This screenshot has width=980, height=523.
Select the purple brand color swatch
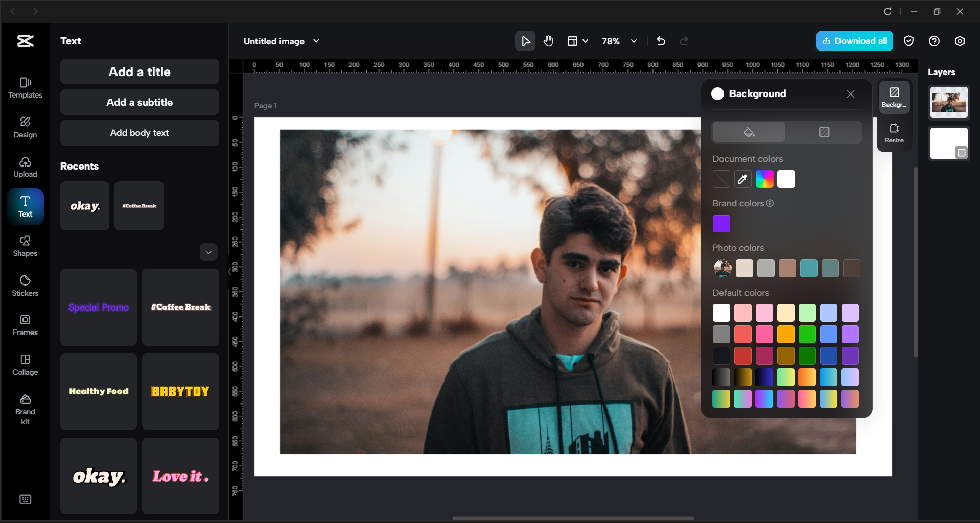coord(721,223)
